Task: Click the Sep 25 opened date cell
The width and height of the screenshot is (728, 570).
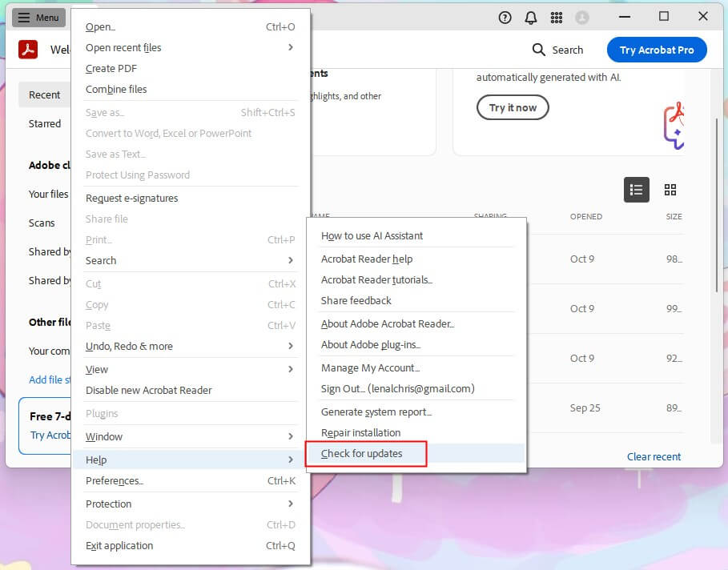Action: [585, 408]
